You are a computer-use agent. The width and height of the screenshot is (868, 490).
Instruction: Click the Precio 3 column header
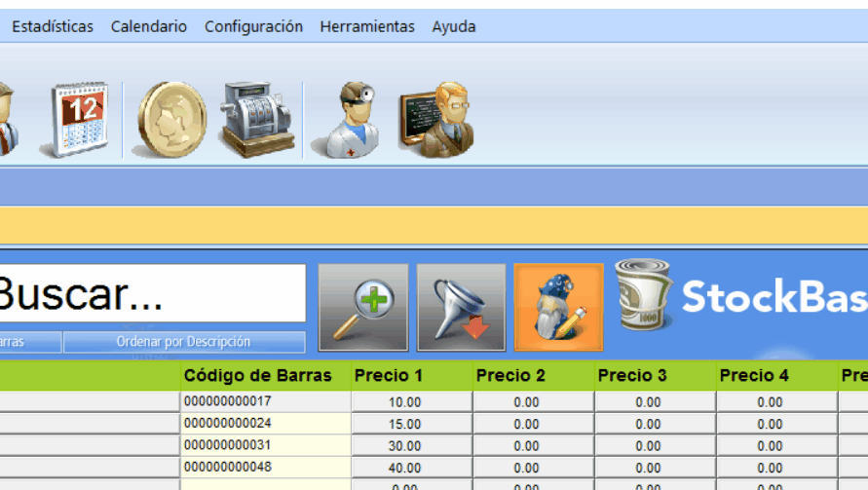[x=655, y=375]
